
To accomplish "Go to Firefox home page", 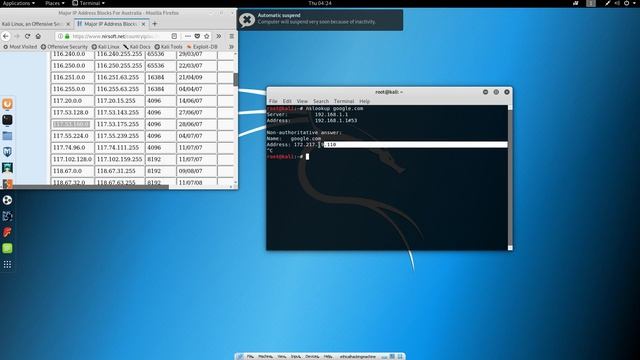I will [x=38, y=36].
